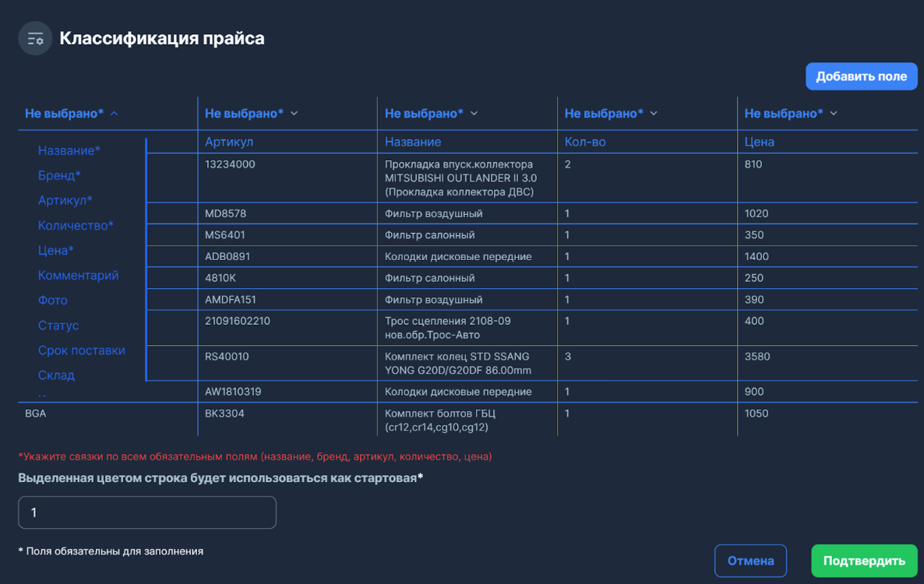Open the third column Не выбрано dropdown

432,114
